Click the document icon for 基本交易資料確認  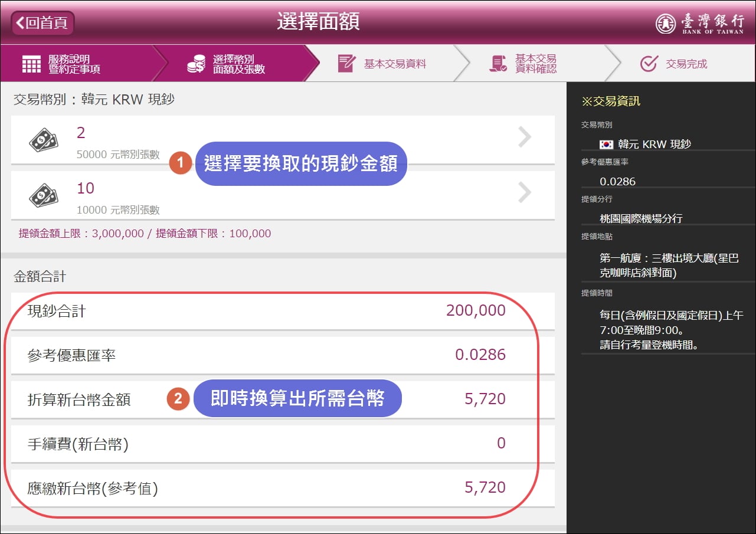[498, 64]
